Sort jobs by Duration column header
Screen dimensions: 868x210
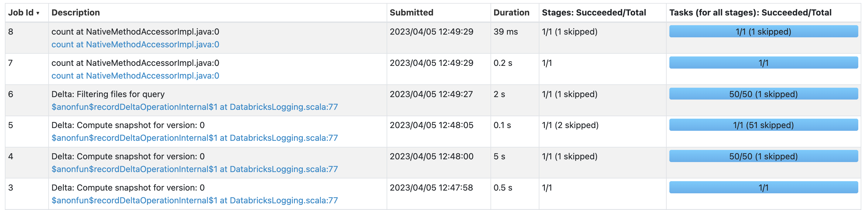pos(511,13)
